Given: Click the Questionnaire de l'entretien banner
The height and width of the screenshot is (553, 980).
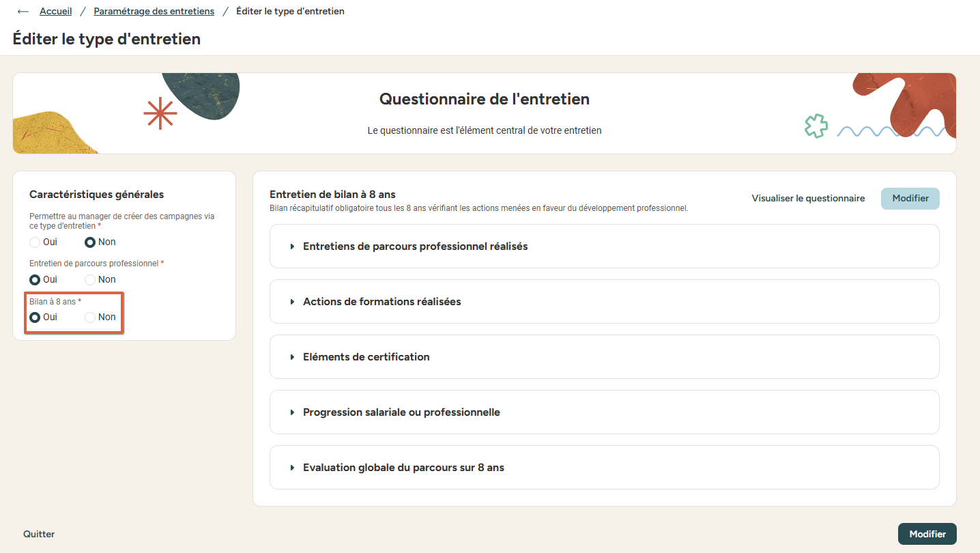Looking at the screenshot, I should 485,113.
